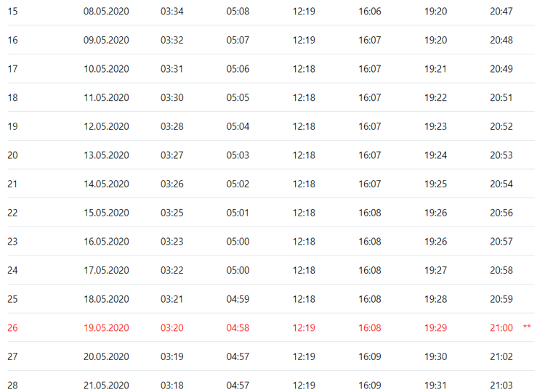Click the red 16:08 time

tap(369, 327)
